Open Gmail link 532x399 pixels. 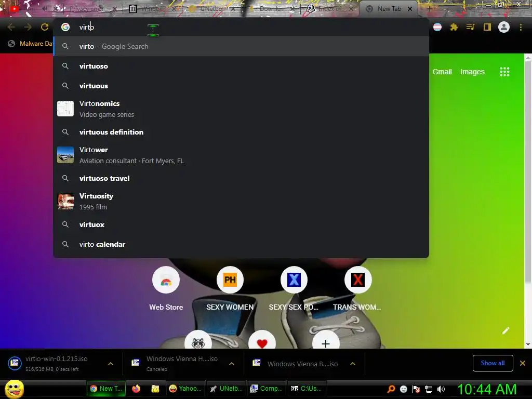pos(442,72)
